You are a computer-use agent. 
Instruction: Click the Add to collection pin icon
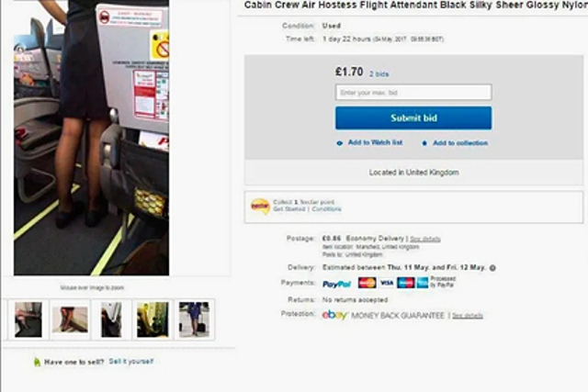424,143
